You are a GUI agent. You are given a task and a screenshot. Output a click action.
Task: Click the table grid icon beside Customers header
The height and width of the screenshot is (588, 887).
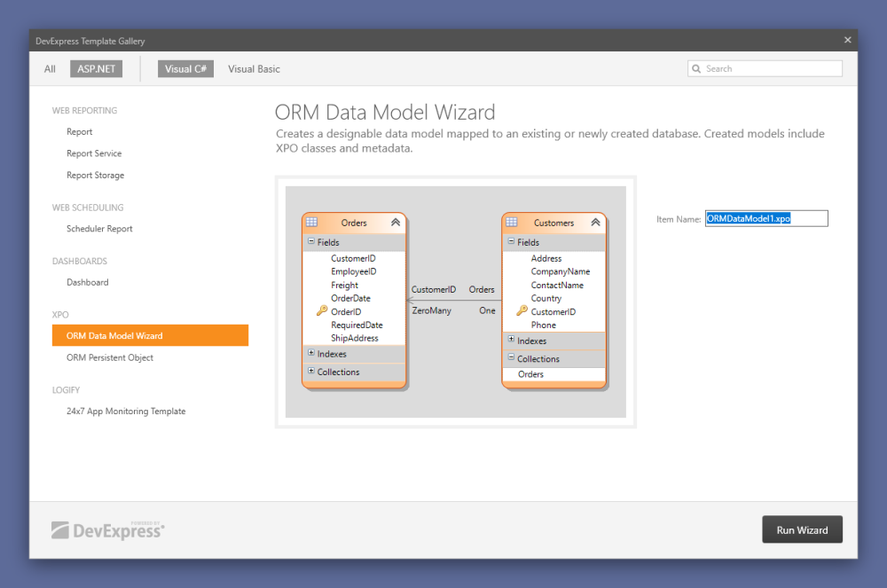click(x=511, y=223)
